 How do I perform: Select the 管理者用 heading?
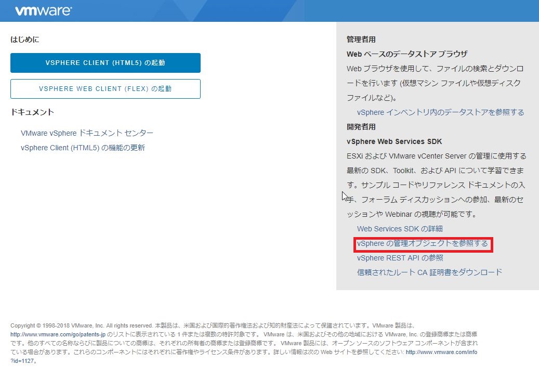tap(361, 40)
